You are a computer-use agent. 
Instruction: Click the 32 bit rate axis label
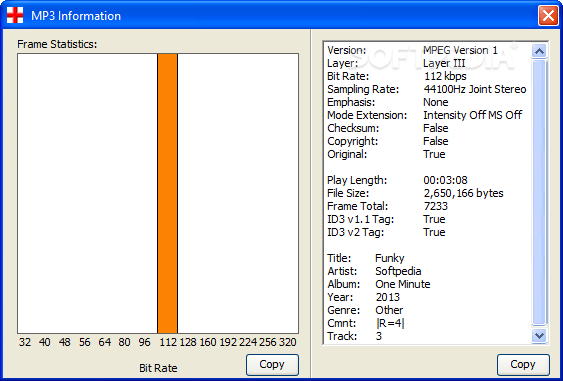point(25,342)
